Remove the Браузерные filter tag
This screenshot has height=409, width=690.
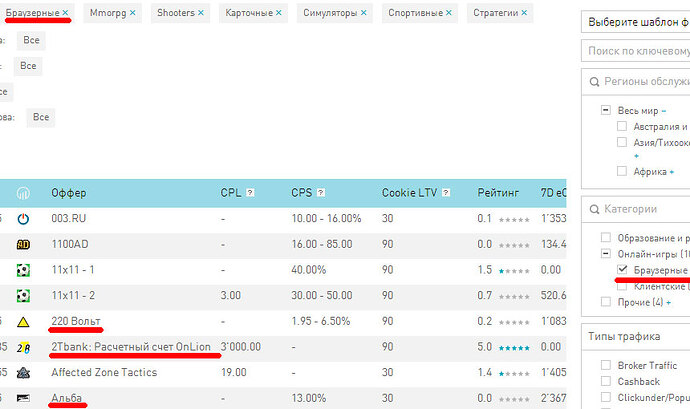(65, 13)
